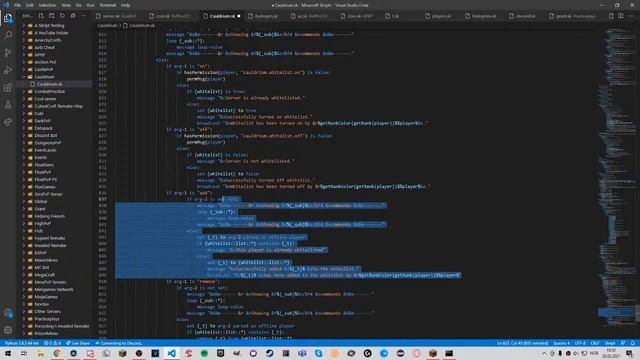
Task: Click the cursor position Ln Col indicator
Action: pos(522,343)
